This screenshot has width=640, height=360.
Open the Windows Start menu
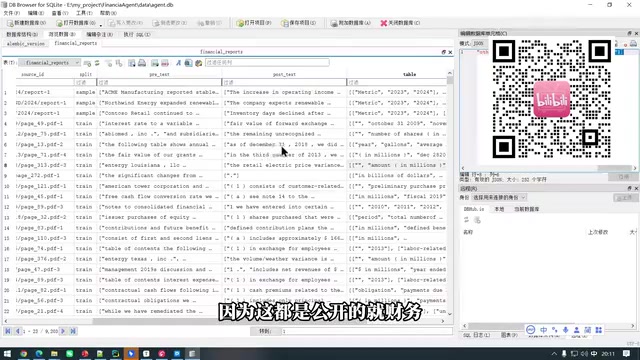tap(7, 354)
